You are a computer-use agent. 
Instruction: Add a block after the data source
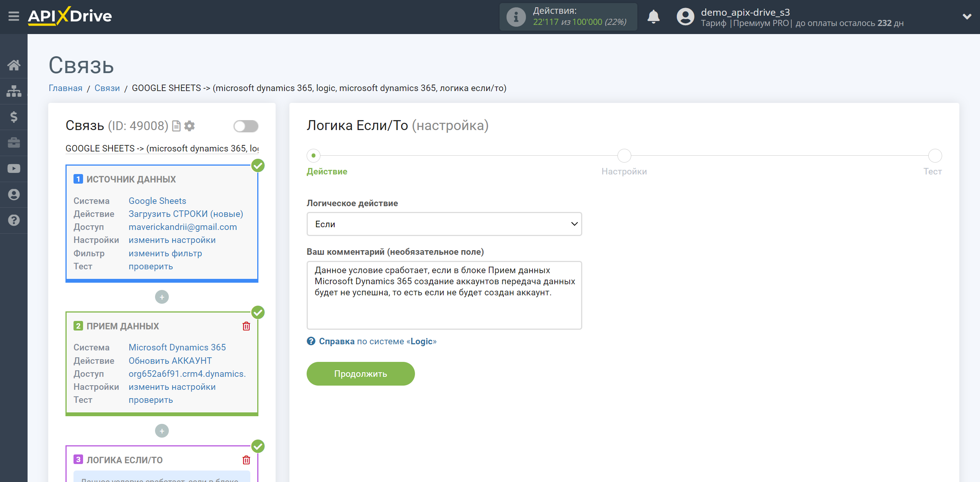[x=162, y=297]
